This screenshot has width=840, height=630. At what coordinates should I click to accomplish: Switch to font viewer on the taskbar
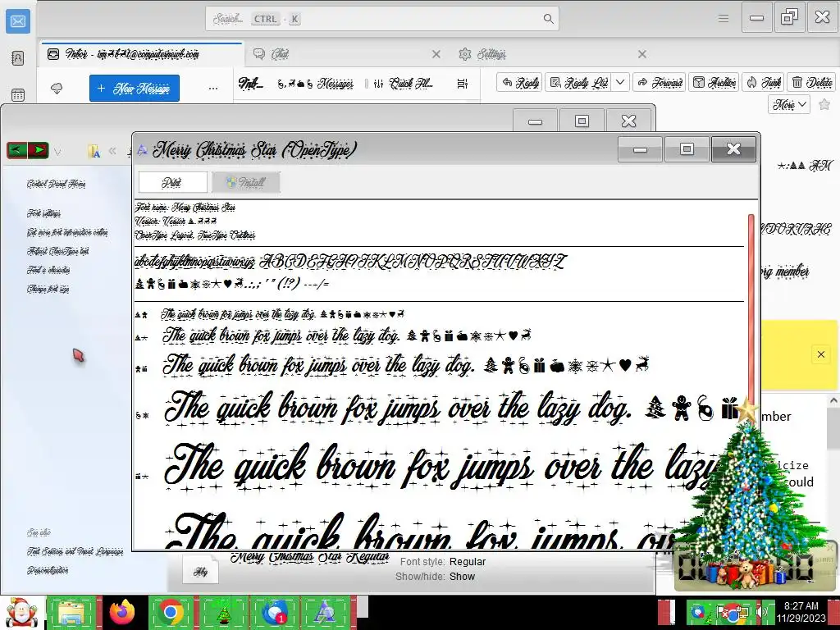[x=325, y=612]
